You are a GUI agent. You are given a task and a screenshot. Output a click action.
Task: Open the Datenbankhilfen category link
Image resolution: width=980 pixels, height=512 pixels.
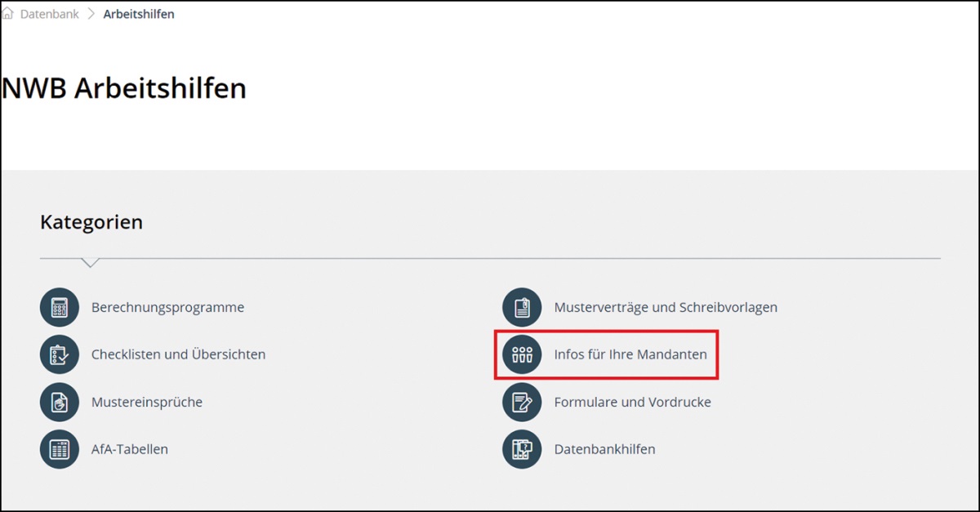pyautogui.click(x=604, y=449)
